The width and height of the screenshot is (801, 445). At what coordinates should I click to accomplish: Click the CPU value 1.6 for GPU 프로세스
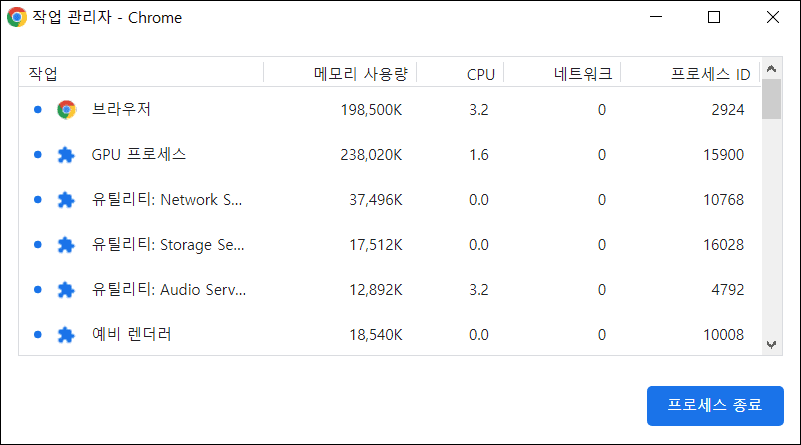(479, 155)
